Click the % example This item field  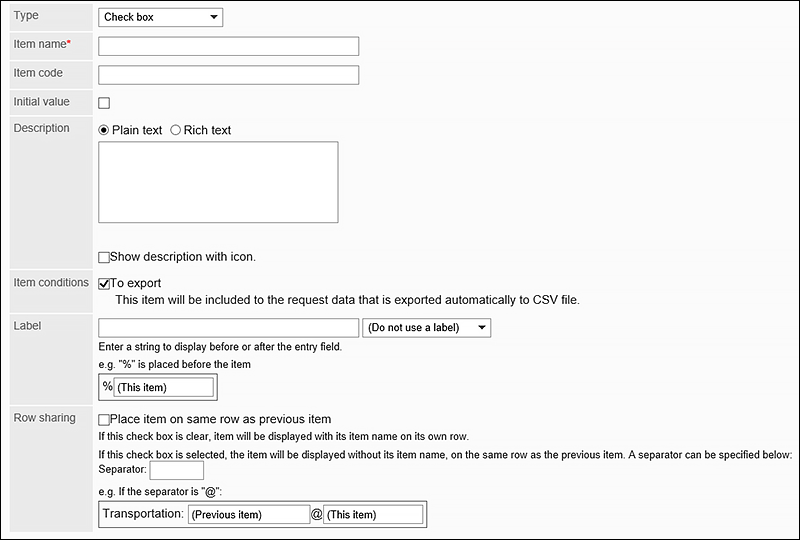click(x=163, y=387)
